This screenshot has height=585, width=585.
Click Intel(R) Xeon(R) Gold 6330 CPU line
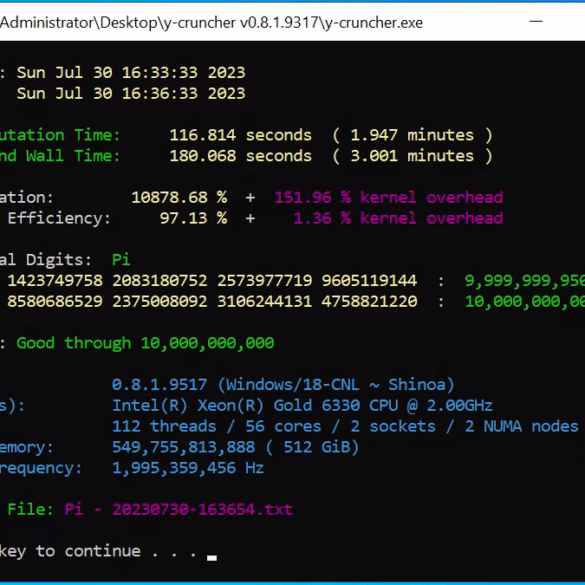pyautogui.click(x=302, y=406)
